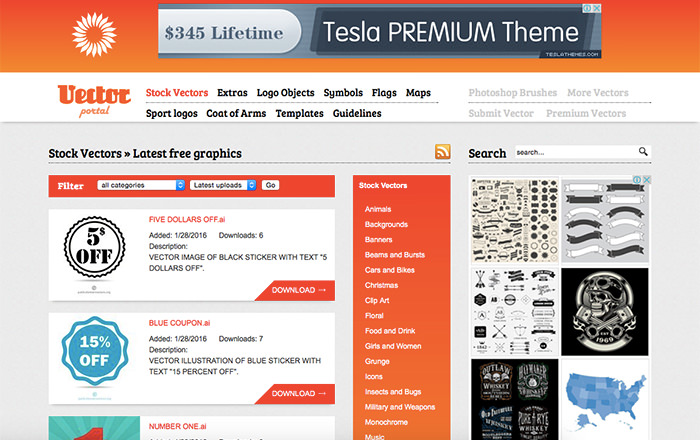The image size is (700, 440).
Task: Open Coat of Arms section
Action: click(236, 113)
